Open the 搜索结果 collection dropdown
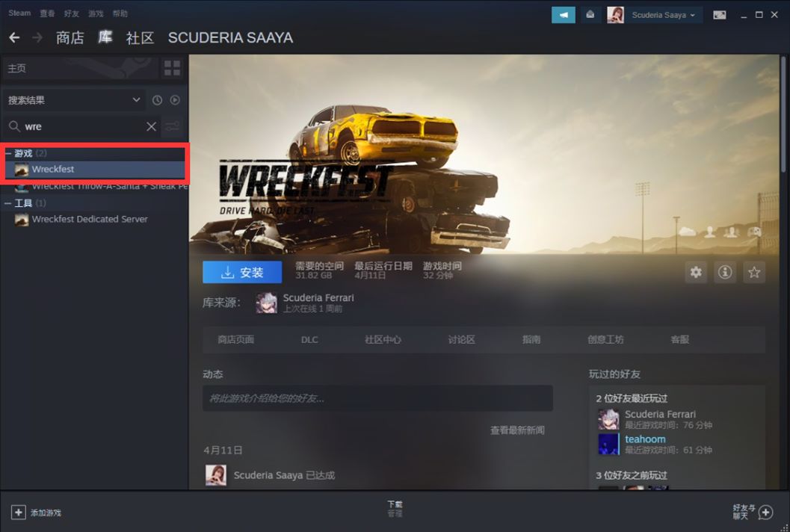Image resolution: width=790 pixels, height=532 pixels. click(x=74, y=100)
